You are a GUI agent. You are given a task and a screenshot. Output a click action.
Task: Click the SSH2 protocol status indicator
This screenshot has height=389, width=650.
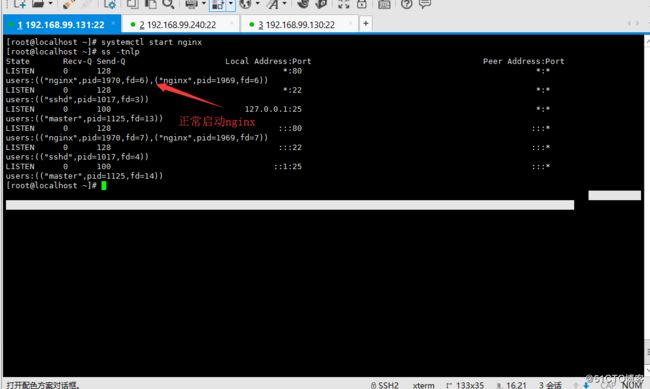(x=385, y=385)
